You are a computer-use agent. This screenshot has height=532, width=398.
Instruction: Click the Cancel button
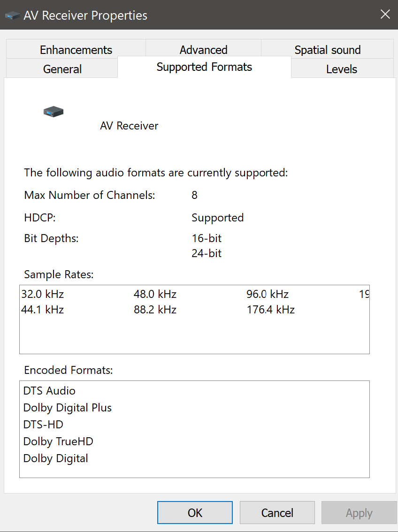click(277, 513)
